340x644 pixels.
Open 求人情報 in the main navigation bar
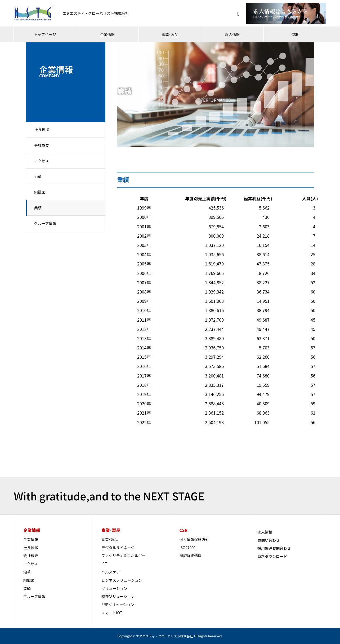232,34
